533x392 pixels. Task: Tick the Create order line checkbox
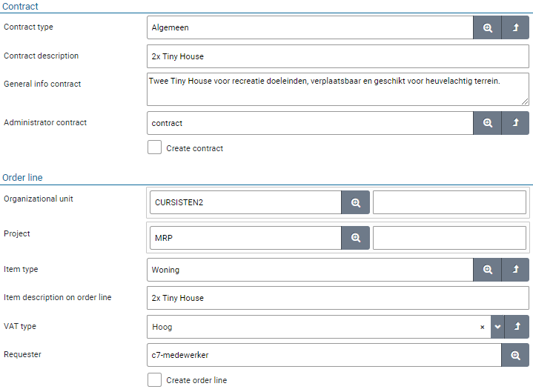[154, 379]
